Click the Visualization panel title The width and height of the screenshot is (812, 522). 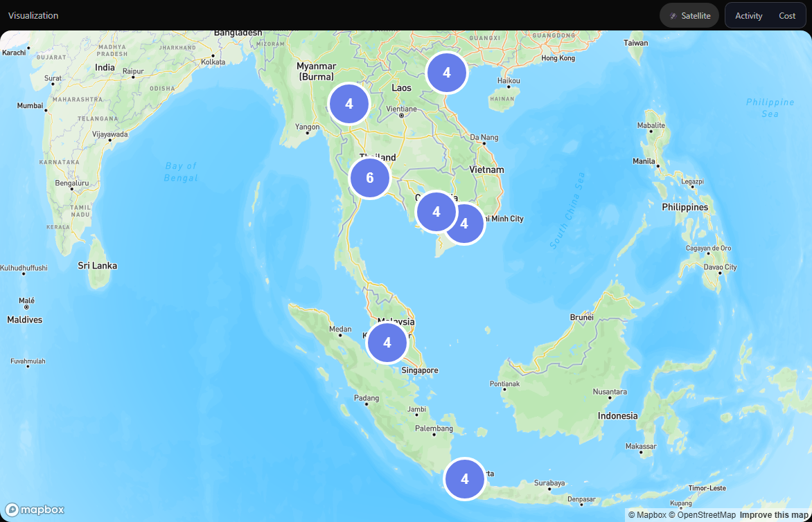click(33, 15)
